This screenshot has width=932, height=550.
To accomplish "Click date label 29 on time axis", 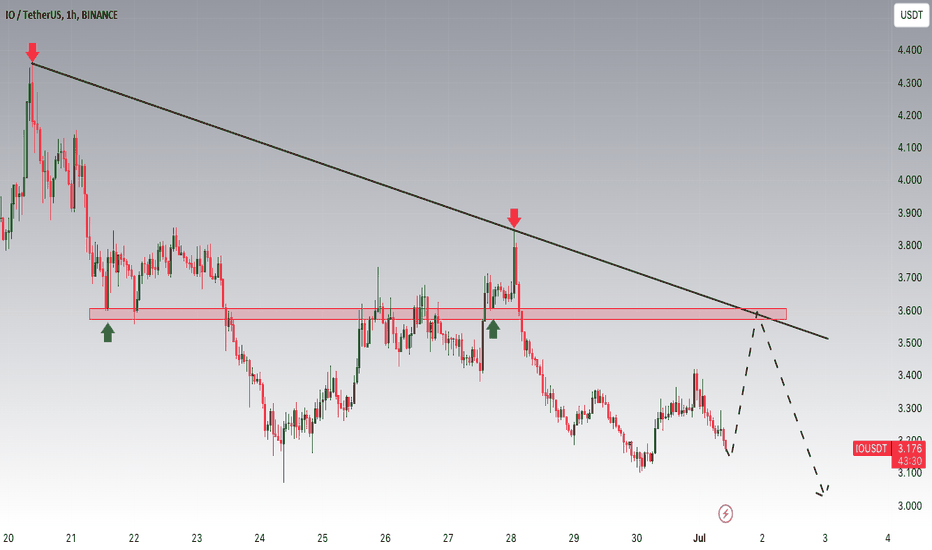I will point(574,538).
